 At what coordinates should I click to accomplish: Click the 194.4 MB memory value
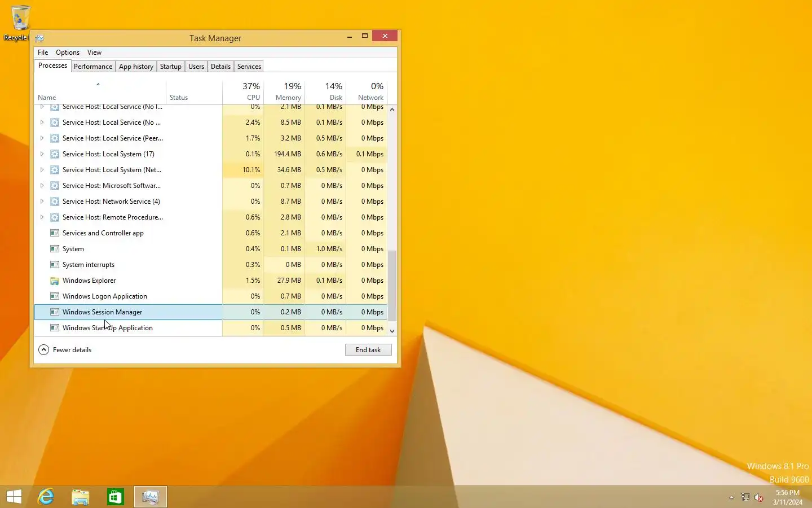[x=288, y=154]
